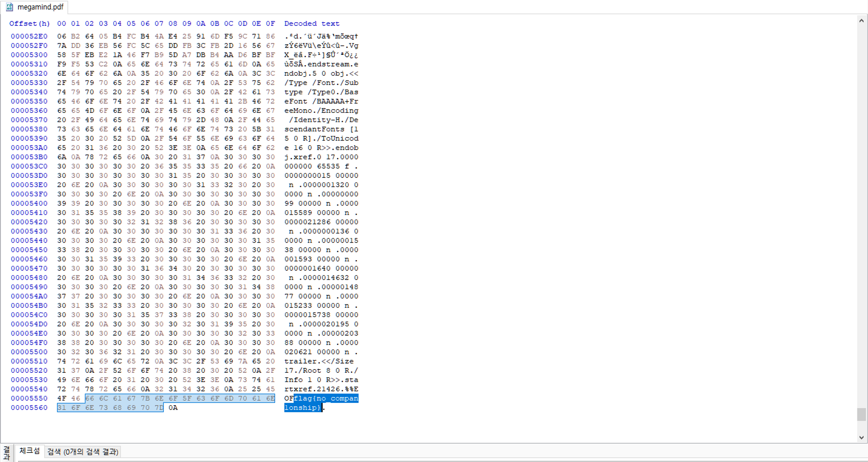Click offset row 00005400

[29, 203]
